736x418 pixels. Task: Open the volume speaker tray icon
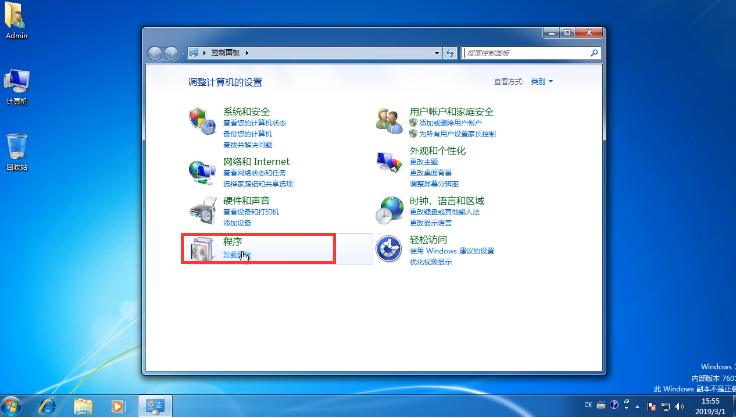[680, 406]
